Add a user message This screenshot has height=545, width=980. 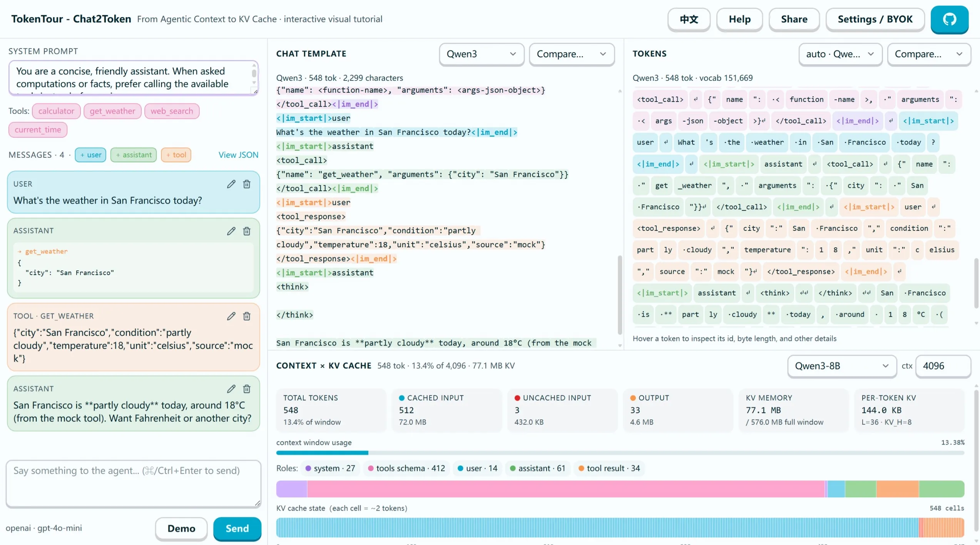coord(90,155)
